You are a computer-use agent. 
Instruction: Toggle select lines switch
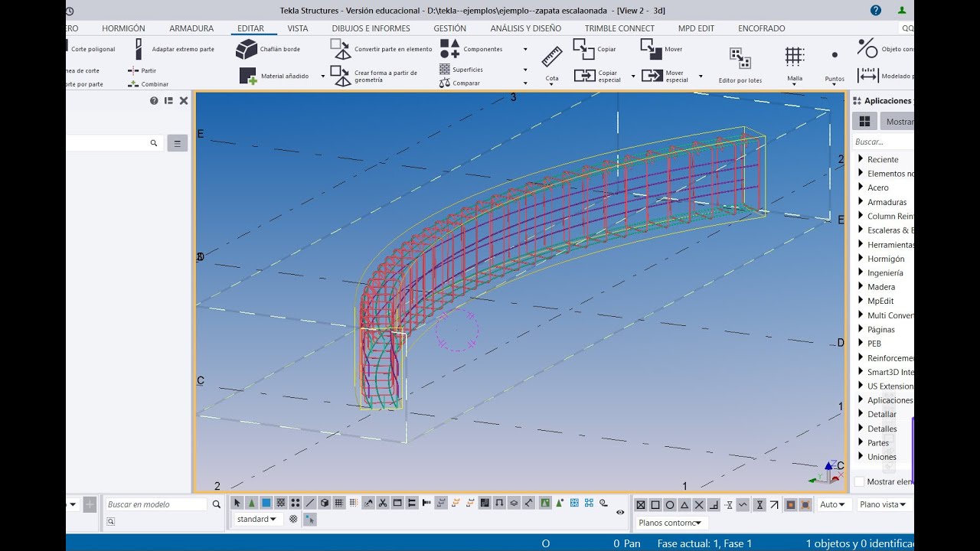point(310,503)
